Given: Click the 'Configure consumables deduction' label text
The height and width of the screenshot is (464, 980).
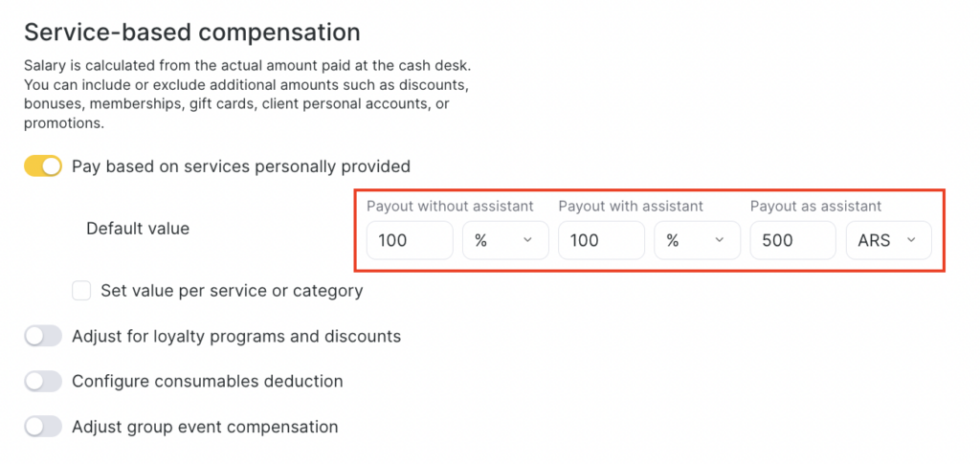Looking at the screenshot, I should pyautogui.click(x=208, y=381).
